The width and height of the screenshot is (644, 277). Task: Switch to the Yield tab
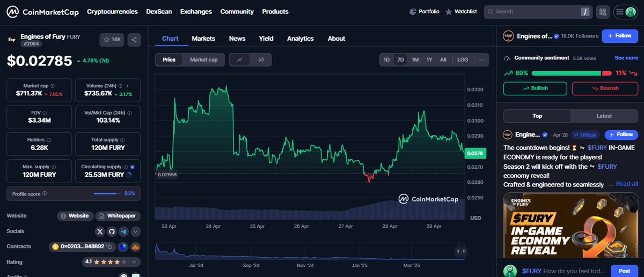[266, 39]
